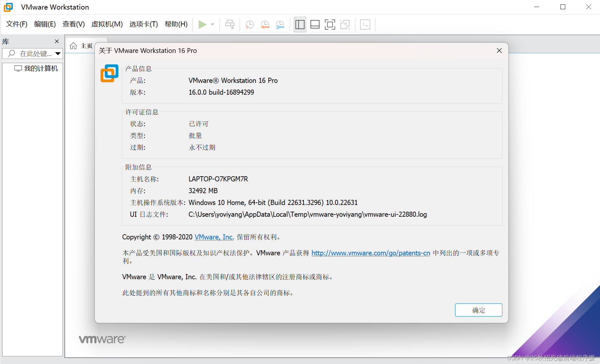This screenshot has width=600, height=364.
Task: Click the product name VMware® Workstation 16 Pro
Action: click(233, 81)
